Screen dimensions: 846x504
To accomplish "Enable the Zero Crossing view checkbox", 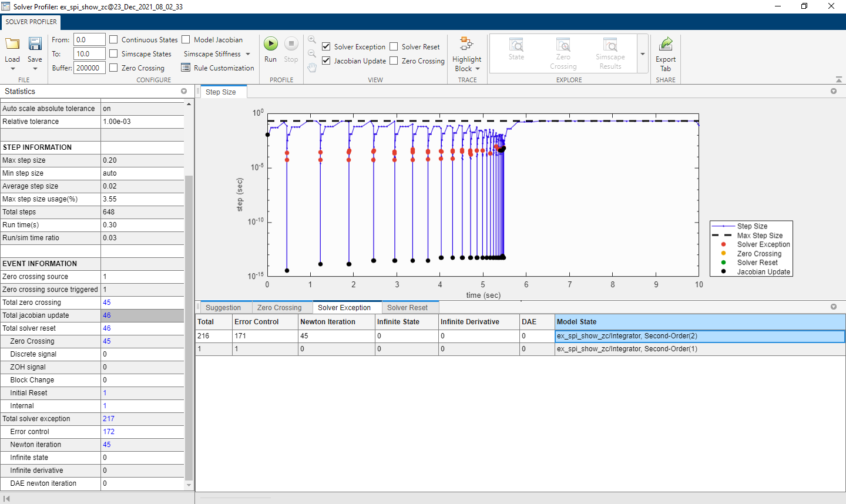I will [394, 61].
